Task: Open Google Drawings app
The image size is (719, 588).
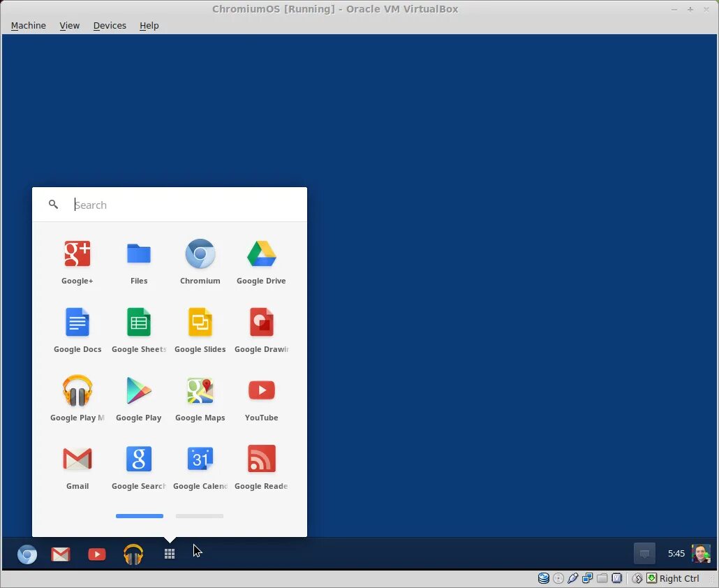Action: 261,322
